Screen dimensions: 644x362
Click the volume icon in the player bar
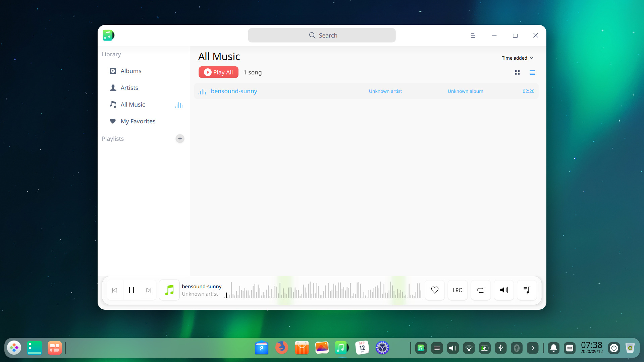[x=503, y=290]
